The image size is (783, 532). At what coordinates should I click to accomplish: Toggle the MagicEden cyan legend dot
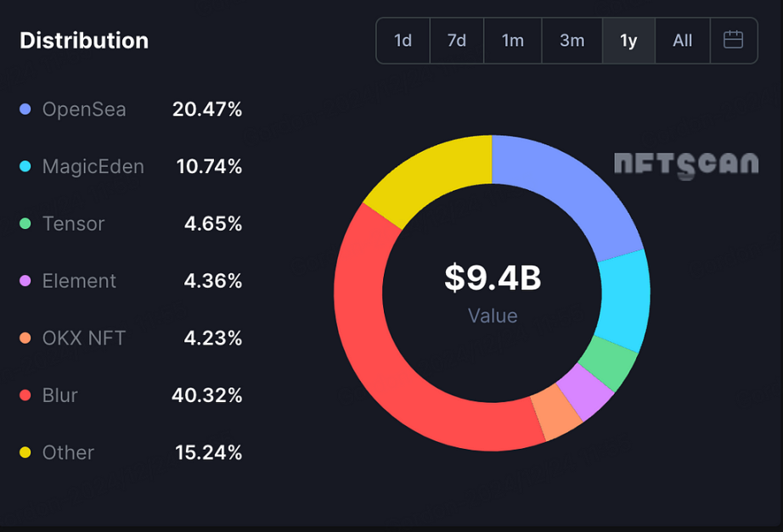[x=25, y=166]
